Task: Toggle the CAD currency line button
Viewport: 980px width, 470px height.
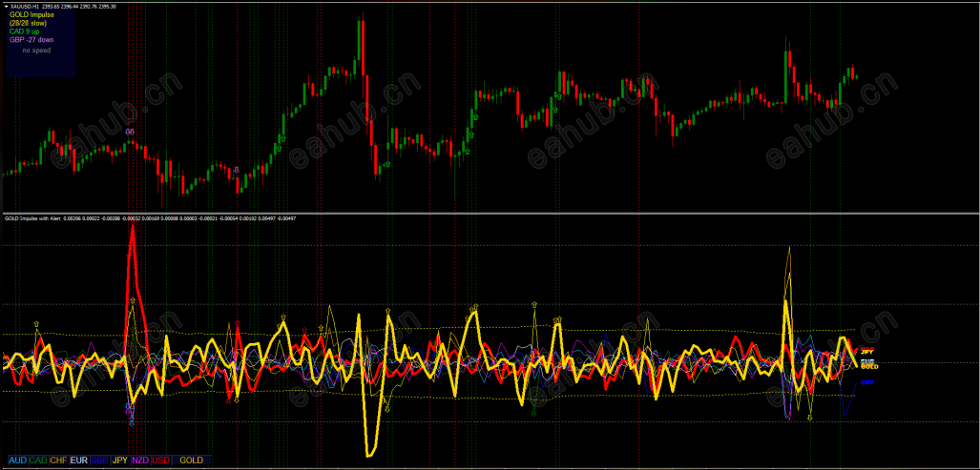Action: [x=39, y=460]
